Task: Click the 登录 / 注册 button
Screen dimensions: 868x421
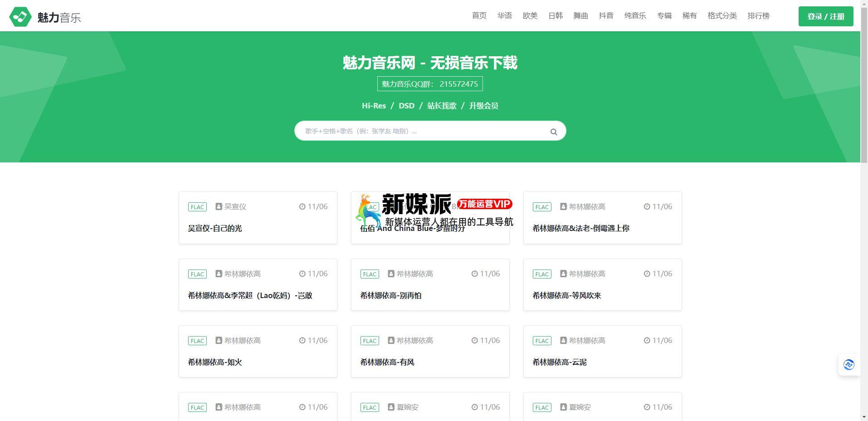Action: [x=825, y=16]
